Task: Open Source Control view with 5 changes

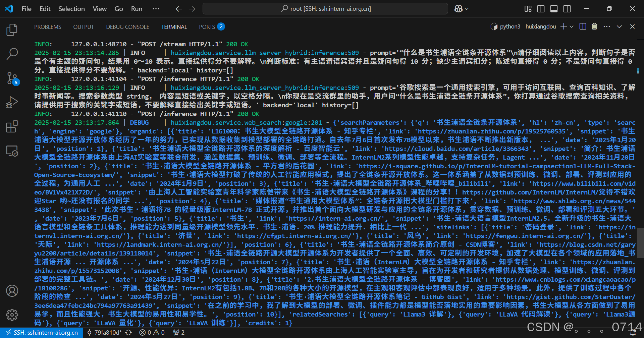Action: (x=12, y=78)
